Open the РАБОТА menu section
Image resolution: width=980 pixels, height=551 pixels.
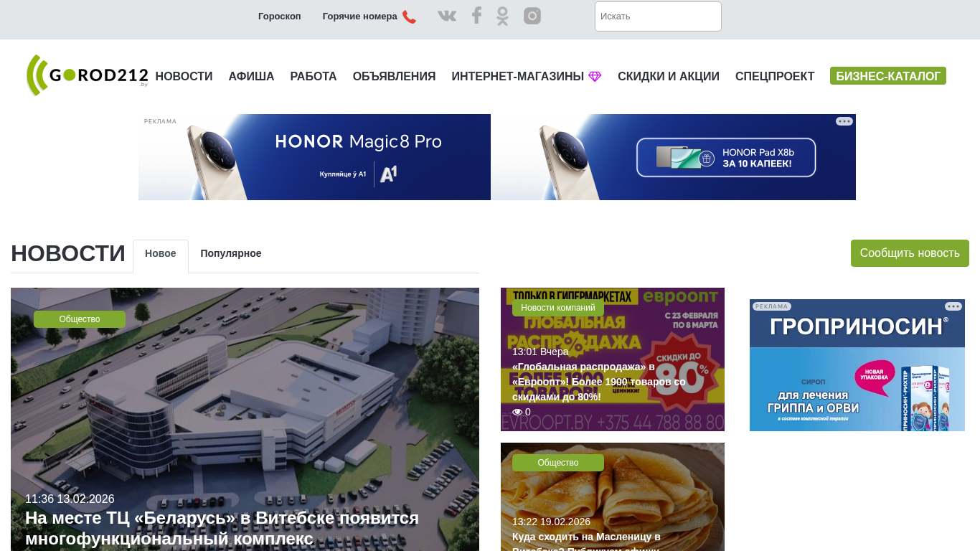pos(314,77)
